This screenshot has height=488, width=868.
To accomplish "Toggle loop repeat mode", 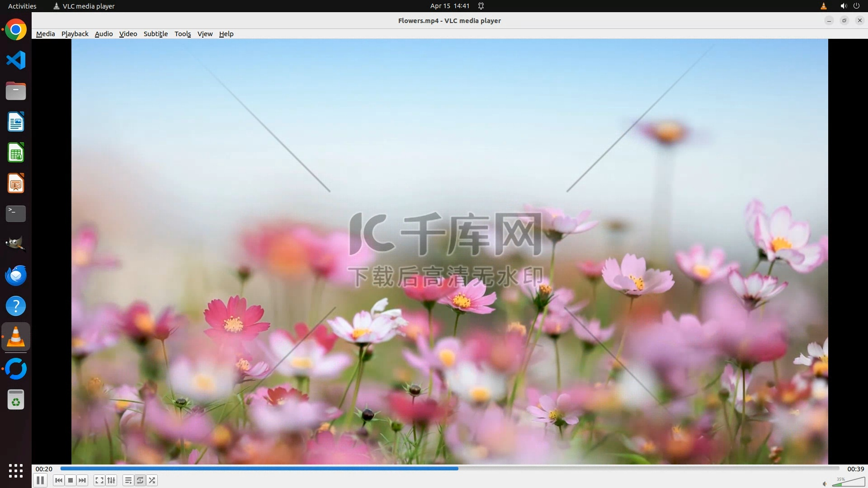I will pyautogui.click(x=140, y=480).
